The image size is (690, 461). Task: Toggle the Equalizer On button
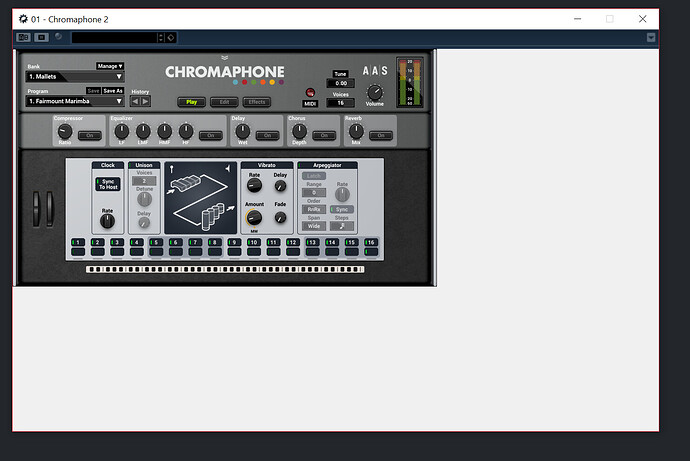(x=211, y=135)
